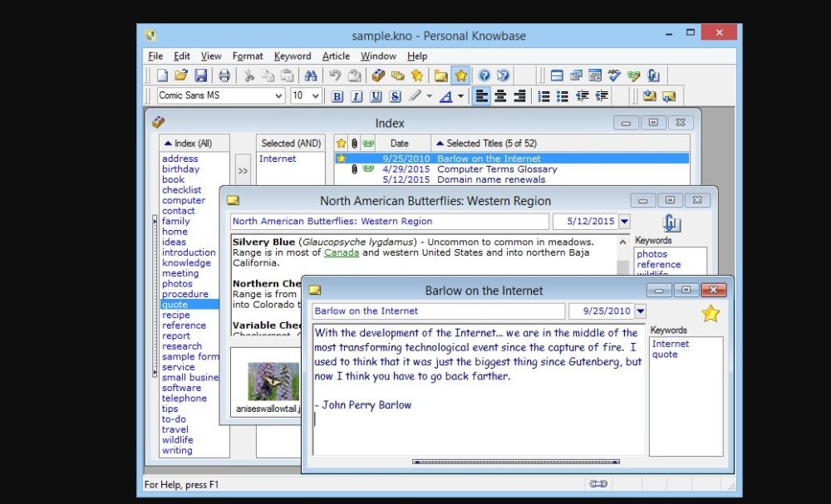Toggle bold formatting
Screen dimensions: 831x504
click(x=337, y=96)
